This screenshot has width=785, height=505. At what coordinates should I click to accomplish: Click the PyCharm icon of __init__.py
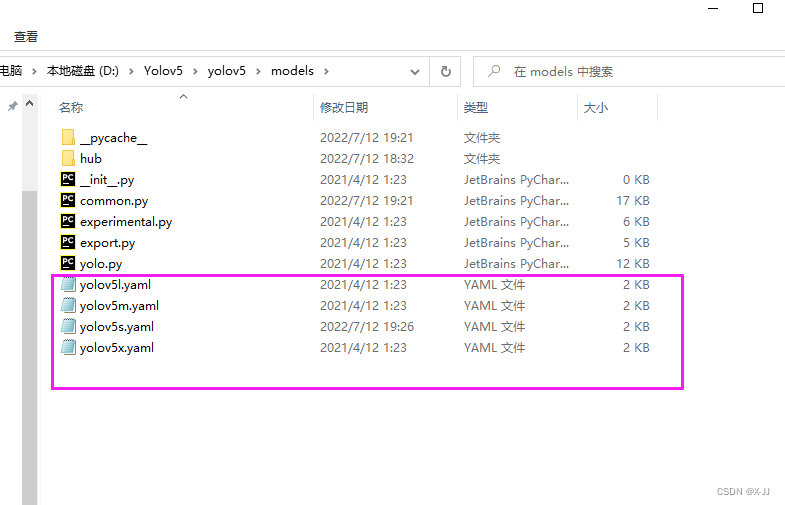(x=68, y=179)
